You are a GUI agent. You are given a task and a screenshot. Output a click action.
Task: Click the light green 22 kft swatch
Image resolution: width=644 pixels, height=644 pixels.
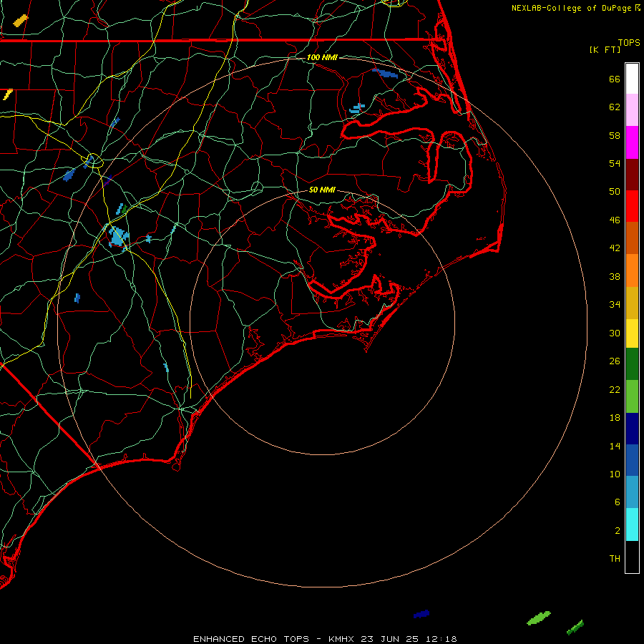(x=632, y=396)
